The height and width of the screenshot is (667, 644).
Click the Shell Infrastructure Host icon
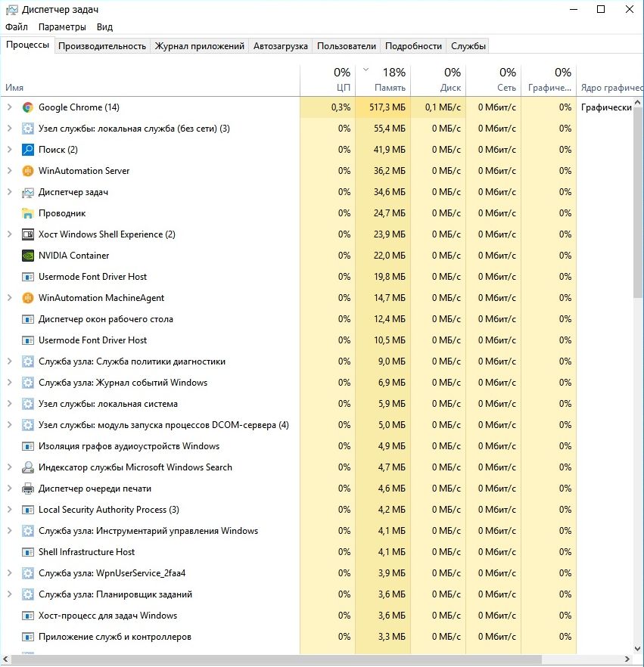pos(28,552)
